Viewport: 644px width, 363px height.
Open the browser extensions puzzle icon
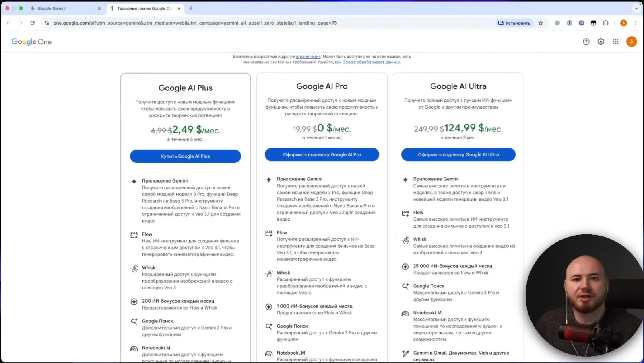click(x=605, y=23)
